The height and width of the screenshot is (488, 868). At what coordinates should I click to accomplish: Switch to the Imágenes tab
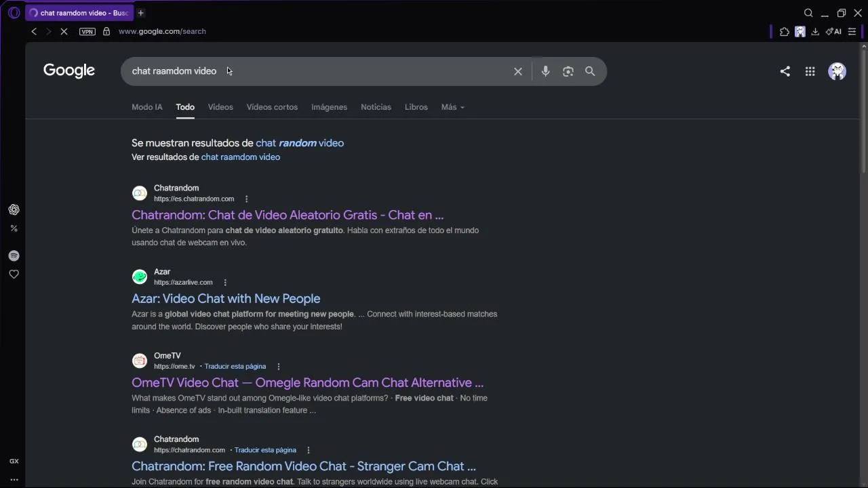[329, 107]
